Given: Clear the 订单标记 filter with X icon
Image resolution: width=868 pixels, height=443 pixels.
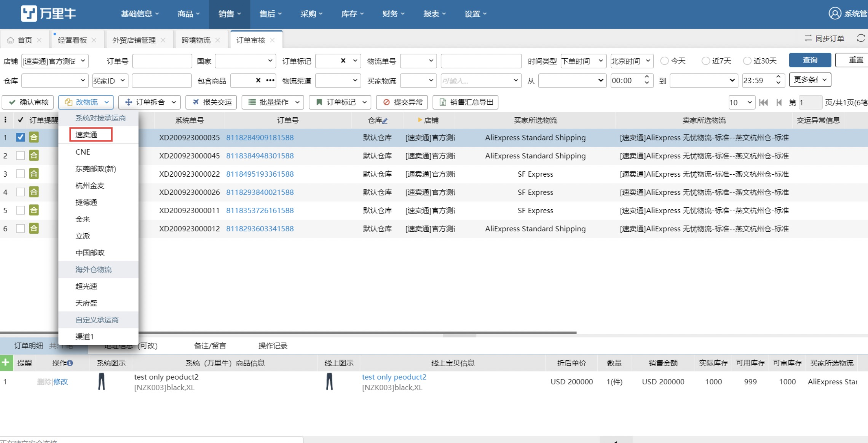Looking at the screenshot, I should [343, 61].
